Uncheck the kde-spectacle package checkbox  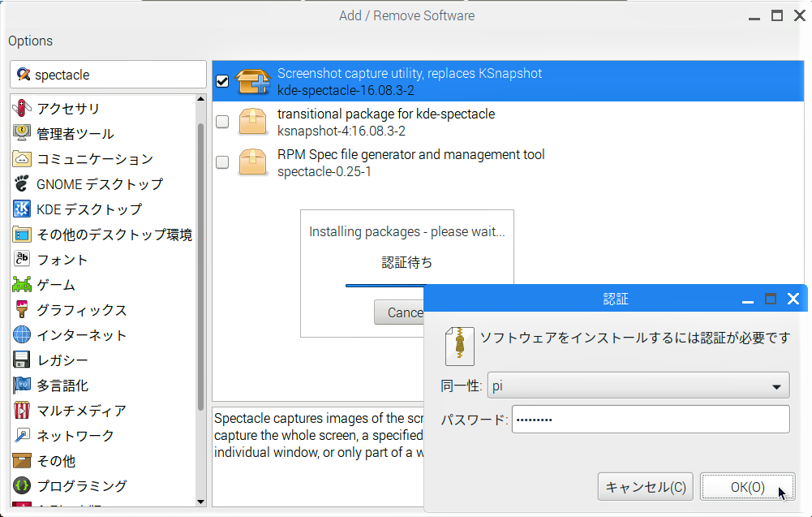(222, 81)
